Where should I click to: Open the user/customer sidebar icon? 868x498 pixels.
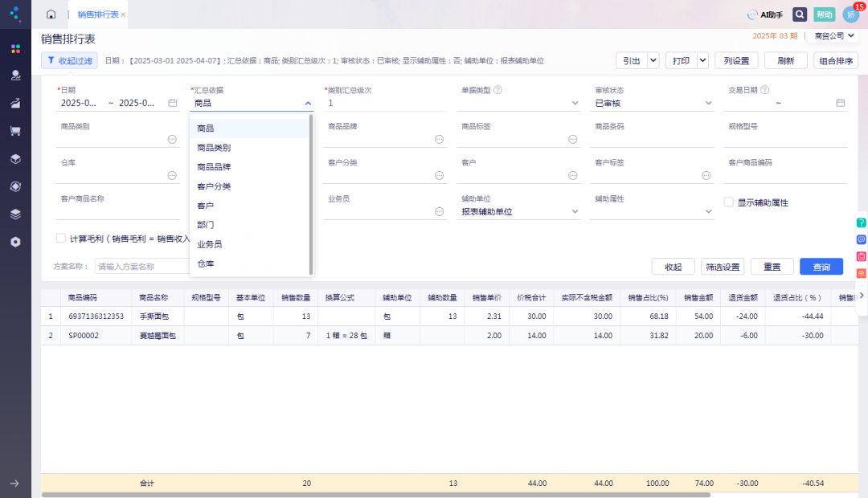(15, 76)
